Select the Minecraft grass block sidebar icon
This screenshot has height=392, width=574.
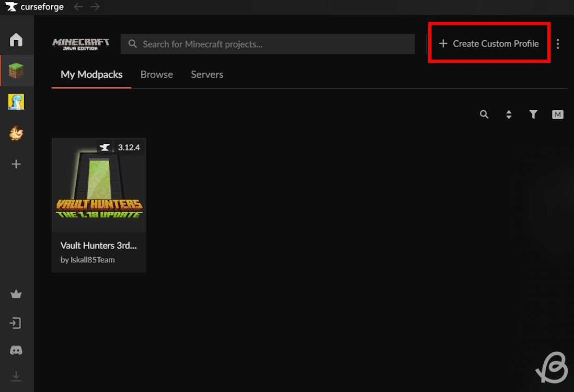[16, 70]
